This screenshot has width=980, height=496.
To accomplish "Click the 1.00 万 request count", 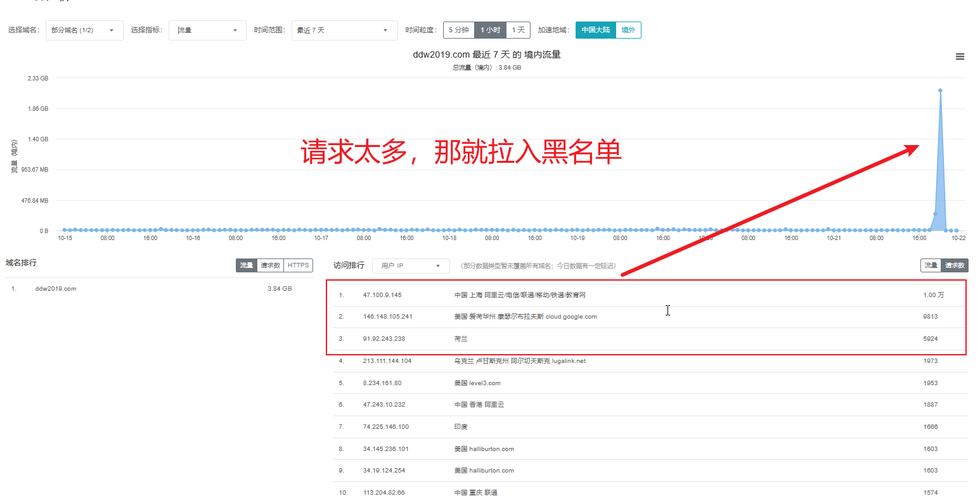I will click(933, 295).
